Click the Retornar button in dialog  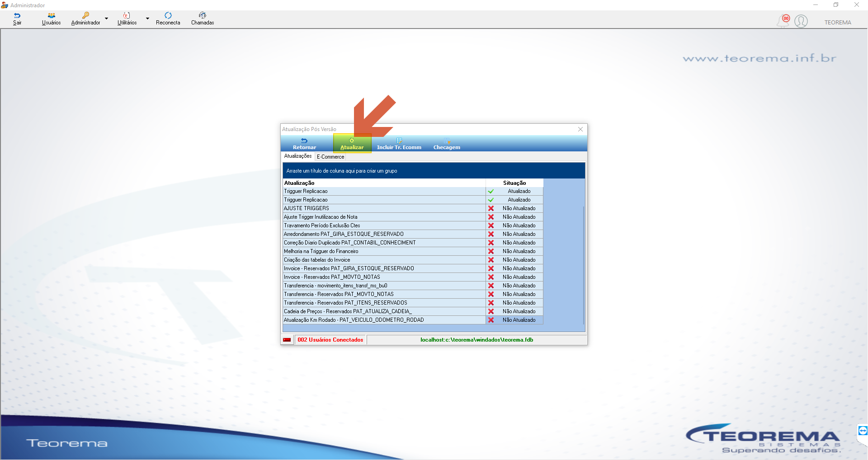[x=304, y=144]
